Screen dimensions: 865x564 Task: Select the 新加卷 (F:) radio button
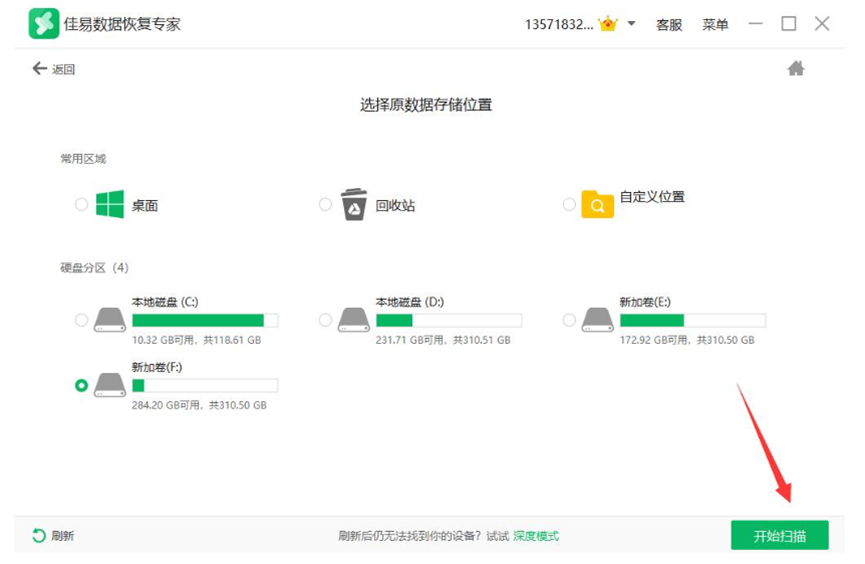point(81,385)
